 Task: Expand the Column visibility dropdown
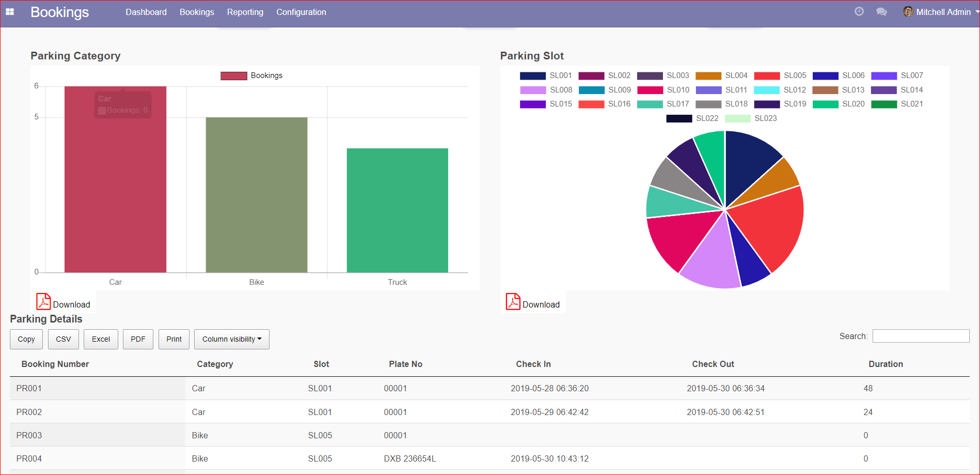pos(231,339)
